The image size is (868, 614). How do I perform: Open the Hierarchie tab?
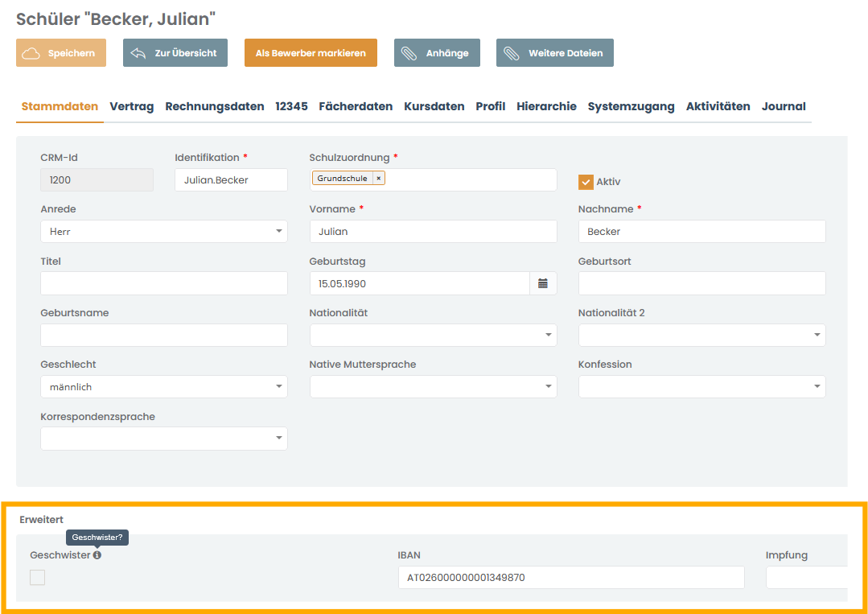(x=546, y=106)
